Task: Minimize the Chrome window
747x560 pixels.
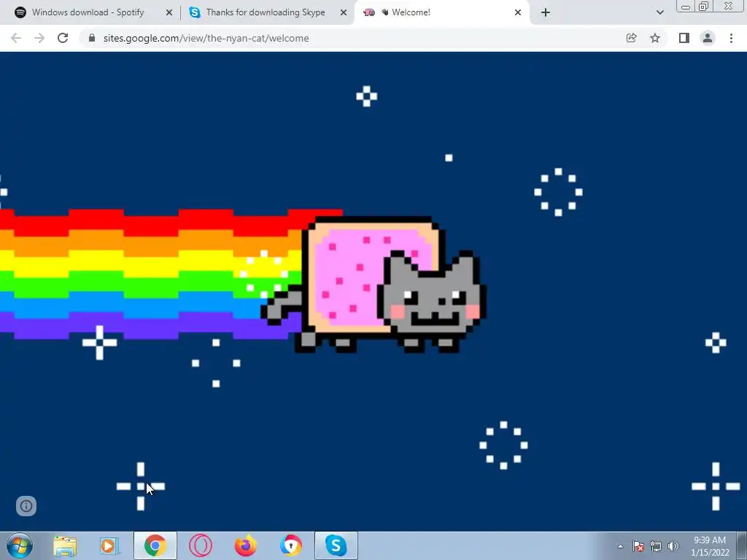Action: tap(686, 6)
